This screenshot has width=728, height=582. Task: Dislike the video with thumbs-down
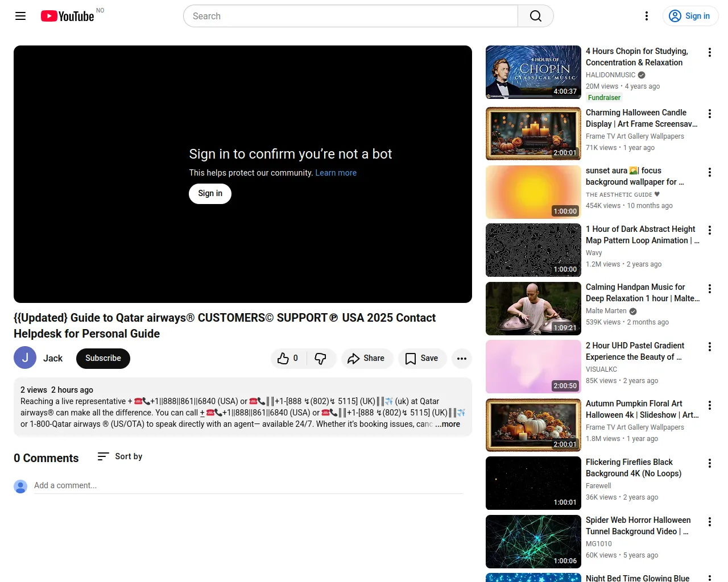tap(321, 359)
